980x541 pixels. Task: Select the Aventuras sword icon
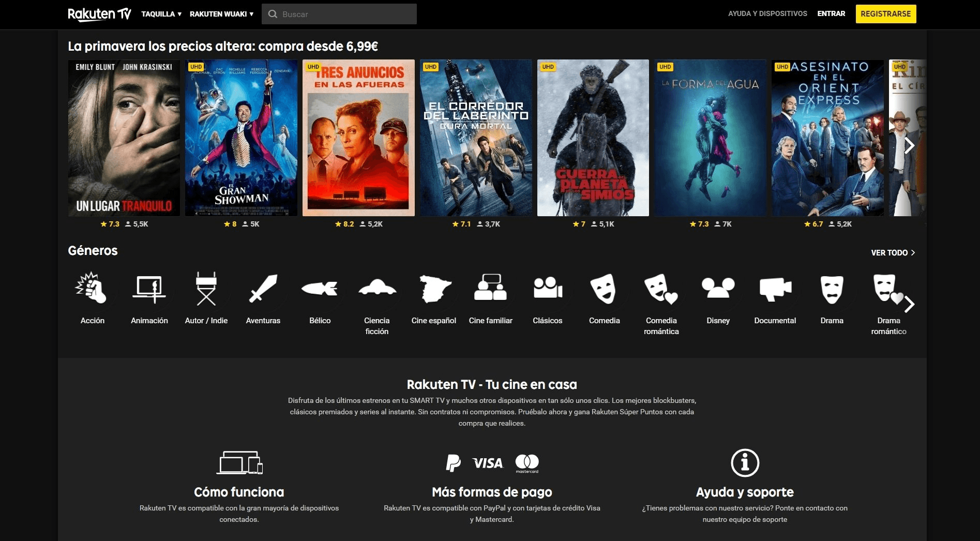[263, 288]
